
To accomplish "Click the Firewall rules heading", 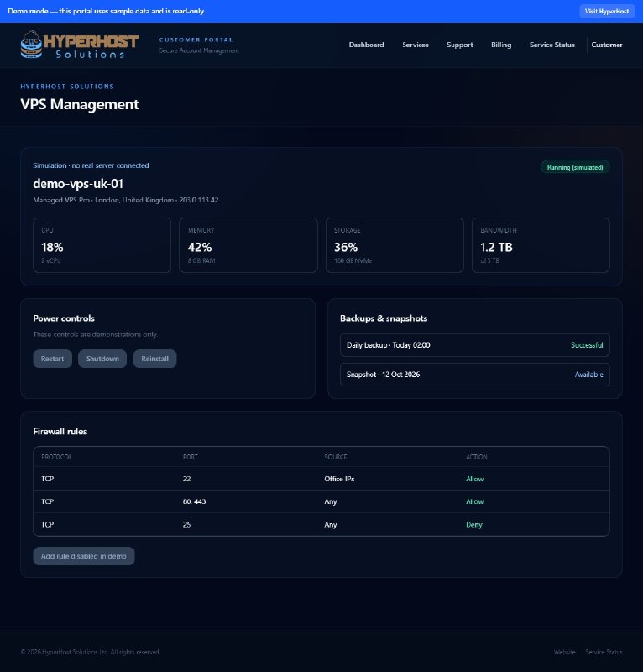I will coord(60,432).
